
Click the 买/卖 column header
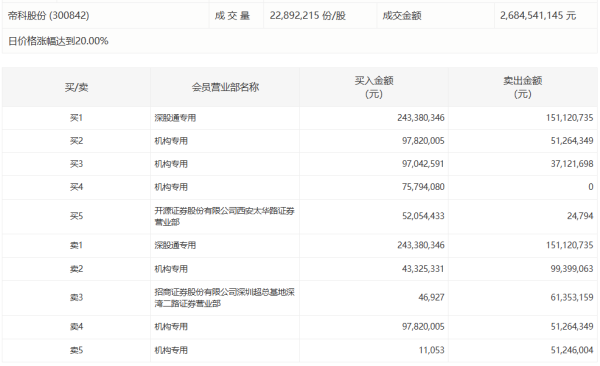pos(76,87)
